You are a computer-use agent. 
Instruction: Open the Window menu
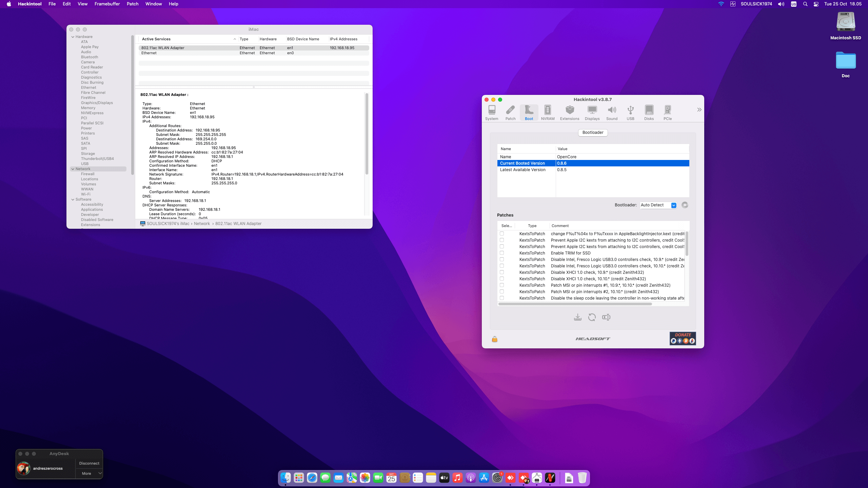tap(154, 4)
